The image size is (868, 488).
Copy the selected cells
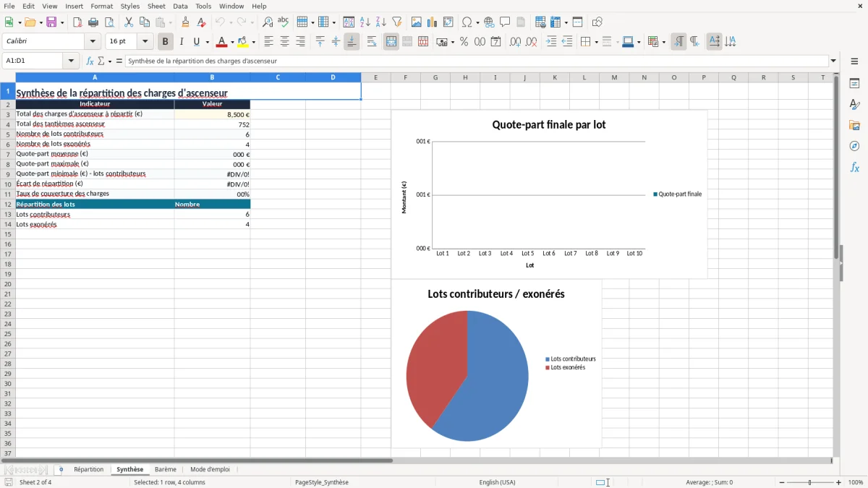point(145,22)
